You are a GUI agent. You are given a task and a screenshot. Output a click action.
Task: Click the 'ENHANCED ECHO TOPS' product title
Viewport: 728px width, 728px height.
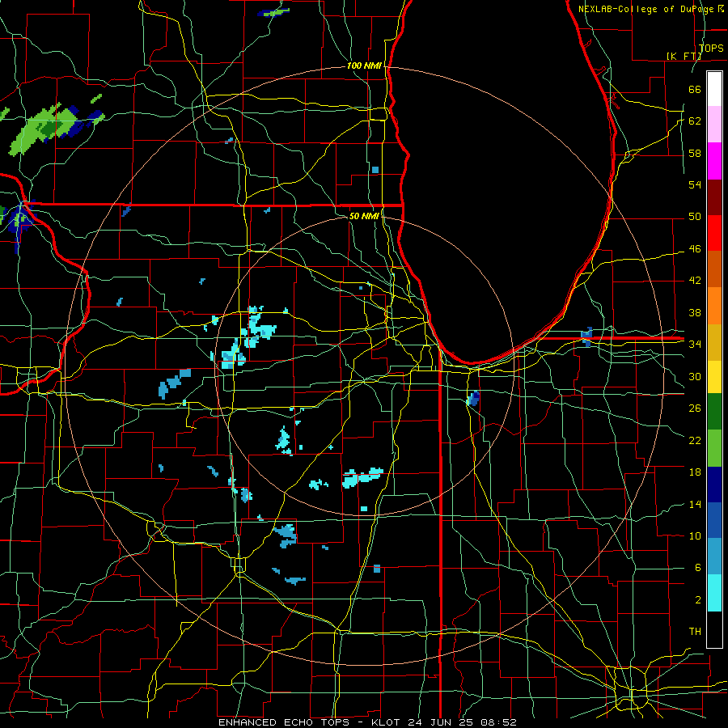[285, 722]
